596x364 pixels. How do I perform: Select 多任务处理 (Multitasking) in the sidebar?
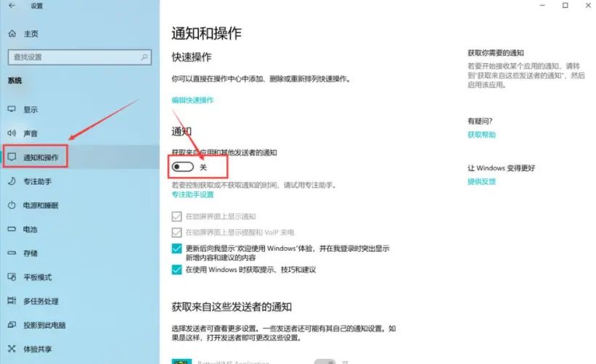coord(41,301)
